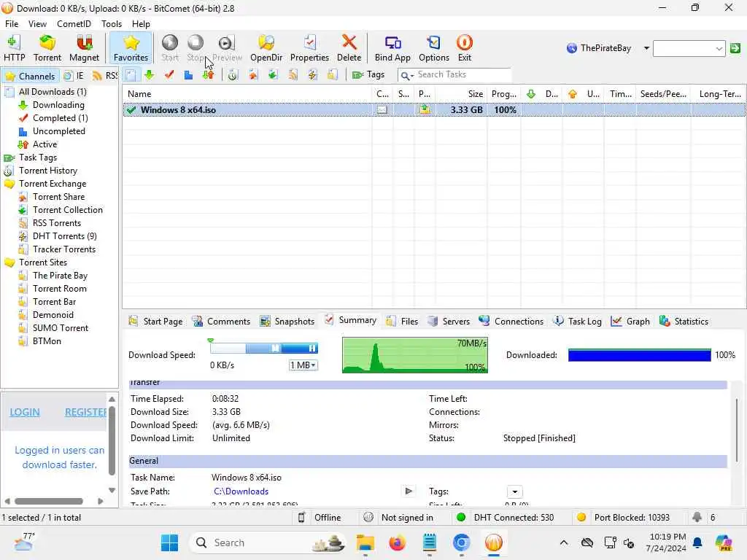The image size is (747, 560).
Task: Open the C:\Downloads save path link
Action: pos(241,491)
